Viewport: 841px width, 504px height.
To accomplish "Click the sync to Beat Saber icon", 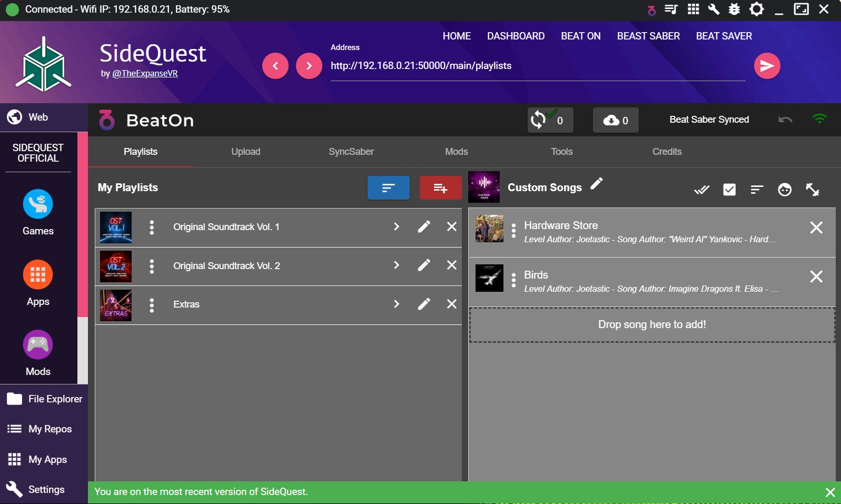I will [550, 120].
